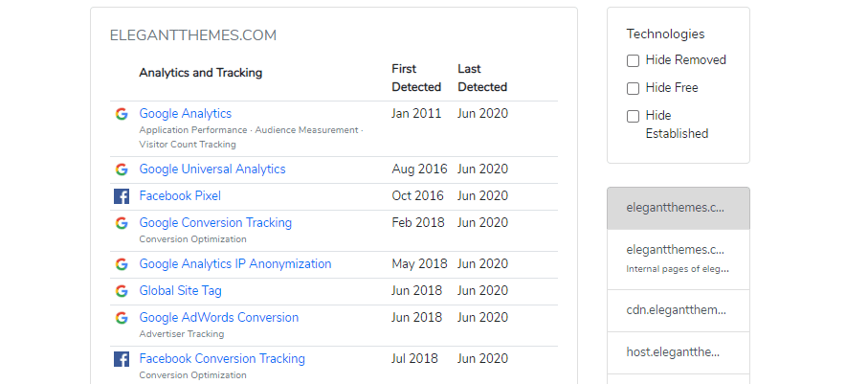Click the Google icon beside Google Conversion Tracking

122,223
